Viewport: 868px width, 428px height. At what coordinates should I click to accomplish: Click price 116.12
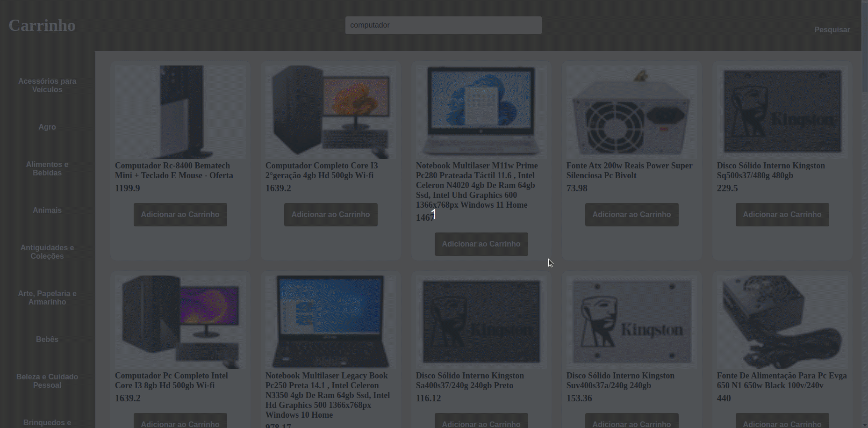coord(429,398)
